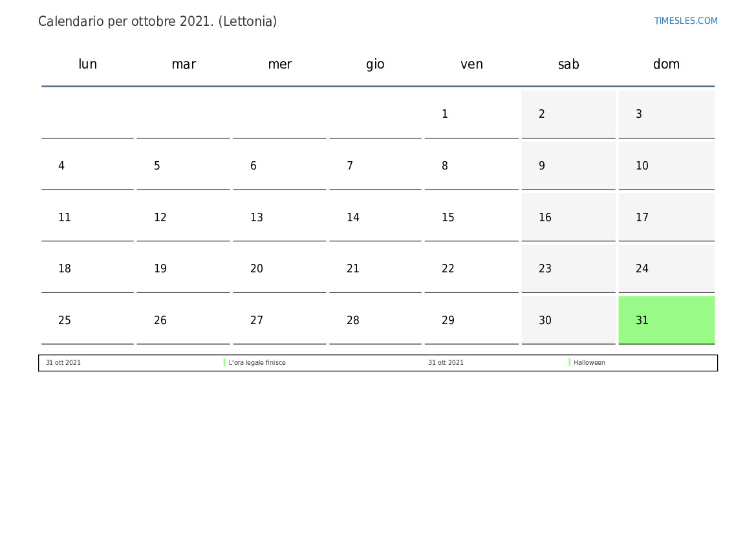Choose day 15 in the calendar
The image size is (756, 535).
click(x=471, y=217)
